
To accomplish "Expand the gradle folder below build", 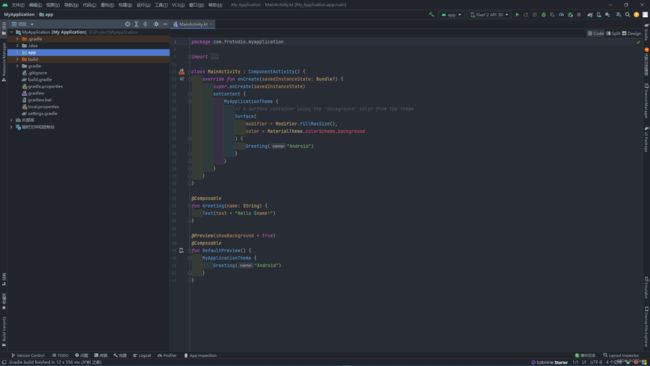I will pyautogui.click(x=17, y=66).
